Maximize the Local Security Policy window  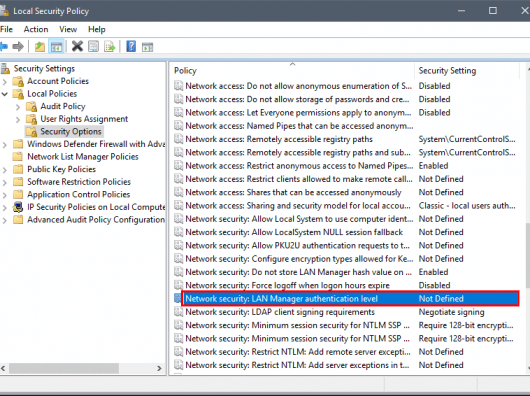(492, 11)
